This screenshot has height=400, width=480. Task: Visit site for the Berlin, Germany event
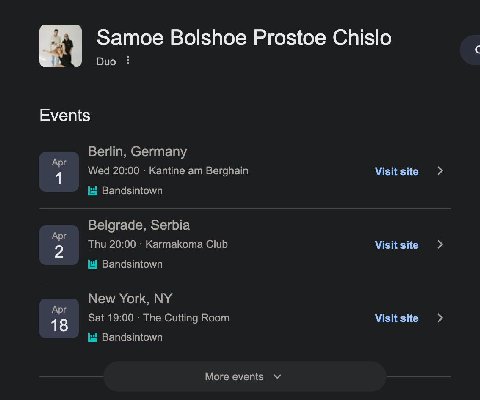tap(397, 171)
